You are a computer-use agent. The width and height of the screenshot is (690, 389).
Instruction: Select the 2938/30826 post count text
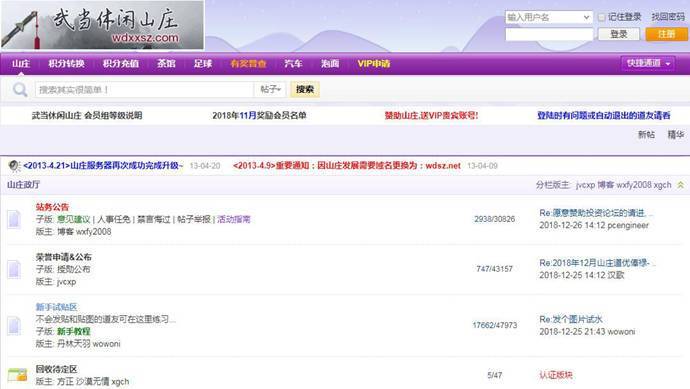click(x=495, y=219)
